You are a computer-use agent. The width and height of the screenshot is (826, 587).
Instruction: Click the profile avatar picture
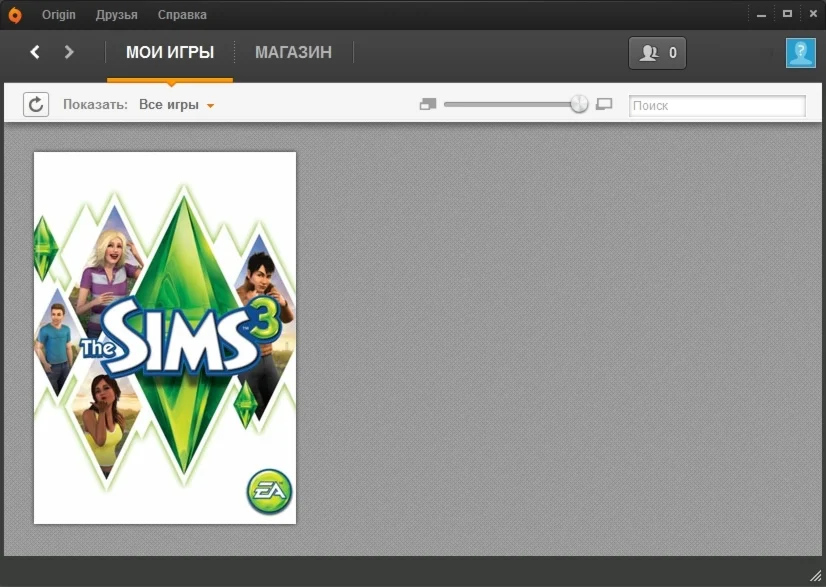pyautogui.click(x=801, y=52)
